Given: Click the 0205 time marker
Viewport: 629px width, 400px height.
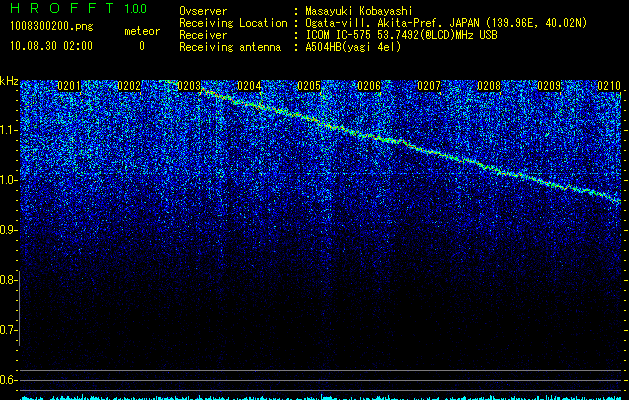Looking at the screenshot, I should coord(309,85).
